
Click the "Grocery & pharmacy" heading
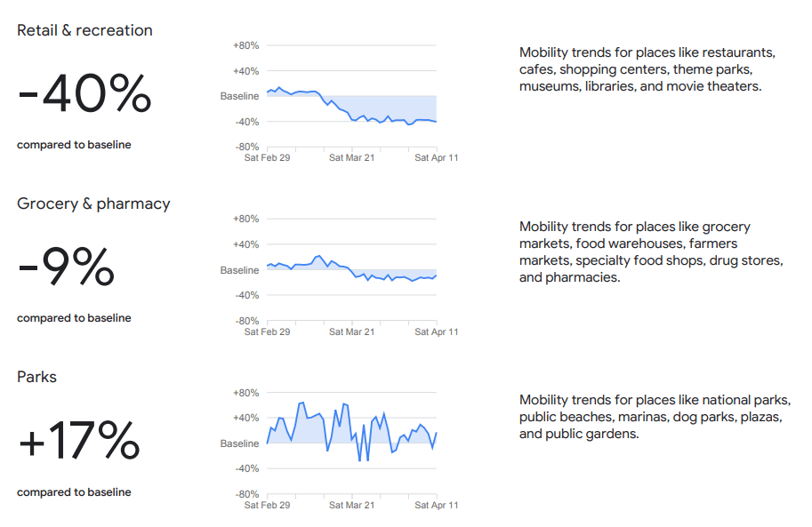click(x=93, y=204)
